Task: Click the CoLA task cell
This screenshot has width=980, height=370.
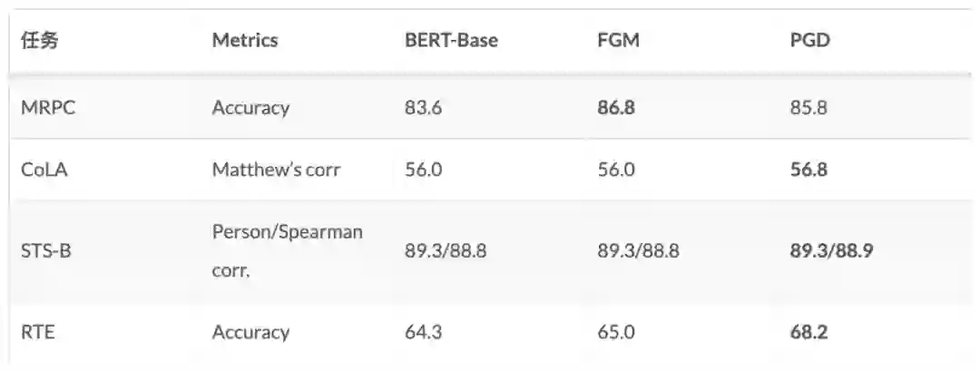Action: coord(44,170)
